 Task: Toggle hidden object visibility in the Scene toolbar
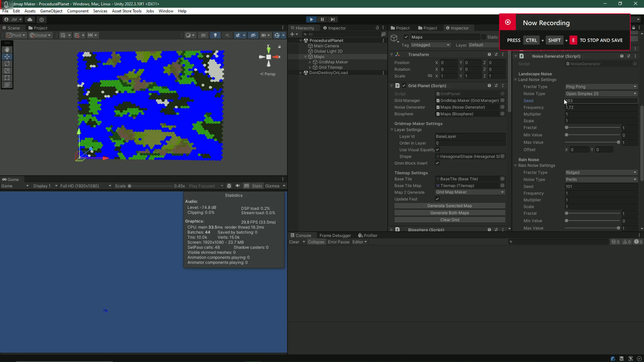point(253,35)
